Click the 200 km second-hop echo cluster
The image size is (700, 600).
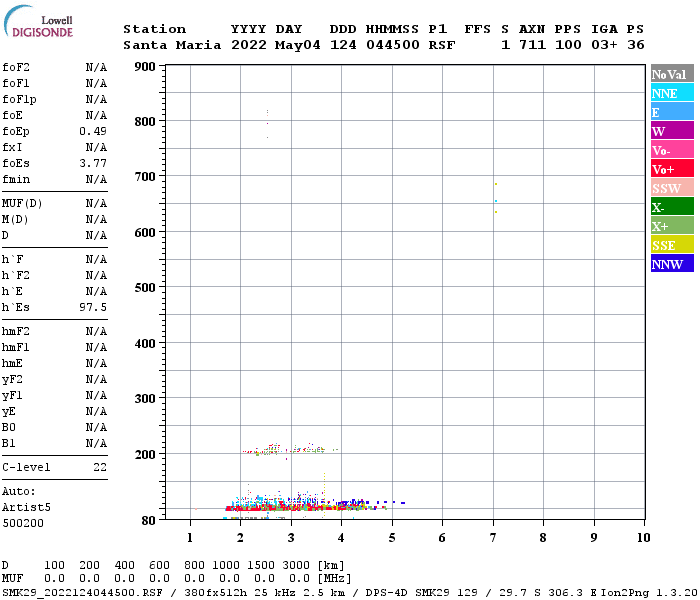pos(289,450)
